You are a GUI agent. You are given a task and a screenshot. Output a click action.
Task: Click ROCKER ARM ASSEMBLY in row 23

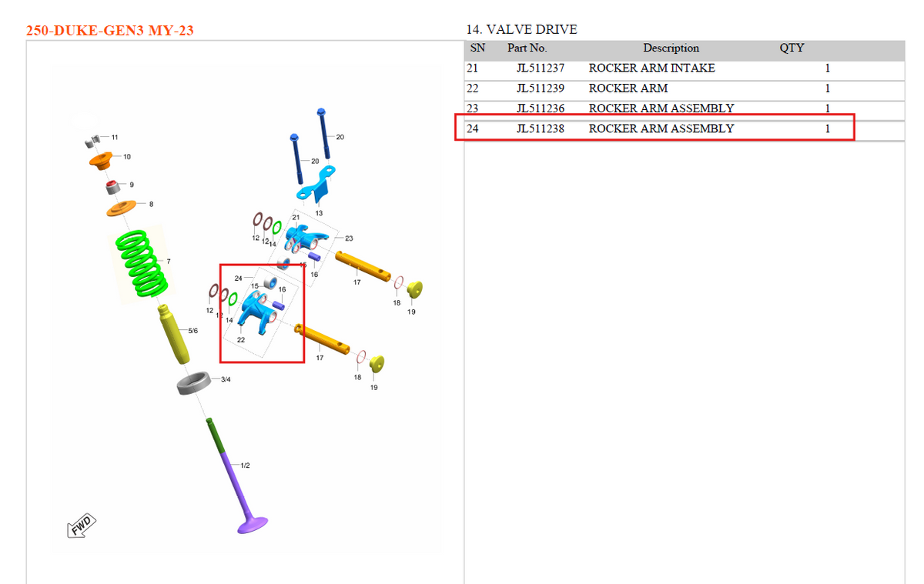661,108
